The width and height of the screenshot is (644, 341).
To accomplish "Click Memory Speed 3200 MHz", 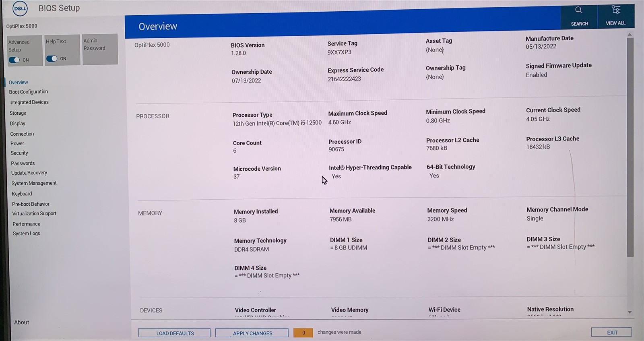I will 440,219.
